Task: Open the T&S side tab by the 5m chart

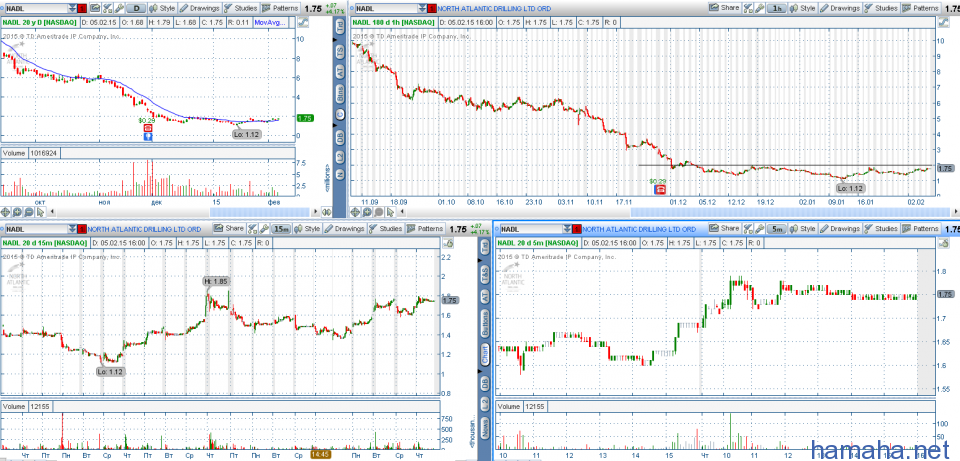Action: pos(485,274)
